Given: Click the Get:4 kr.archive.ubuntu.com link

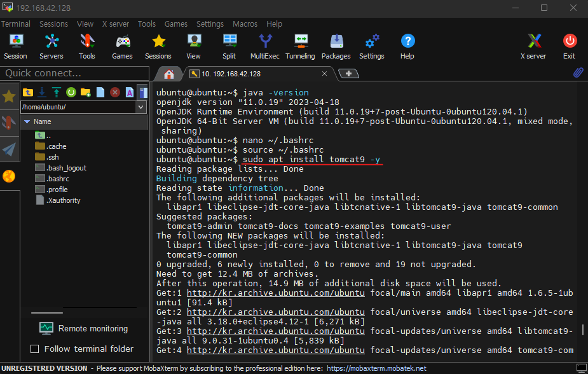Looking at the screenshot, I should point(276,350).
